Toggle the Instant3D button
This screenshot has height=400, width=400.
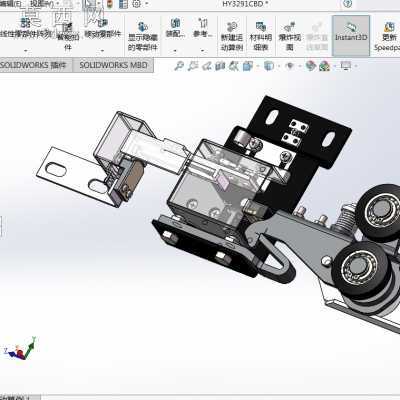click(351, 35)
